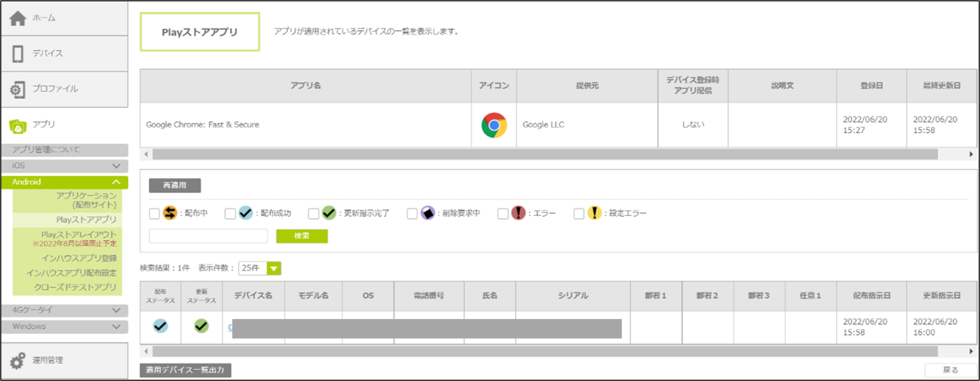Click the Home house icon

point(17,18)
